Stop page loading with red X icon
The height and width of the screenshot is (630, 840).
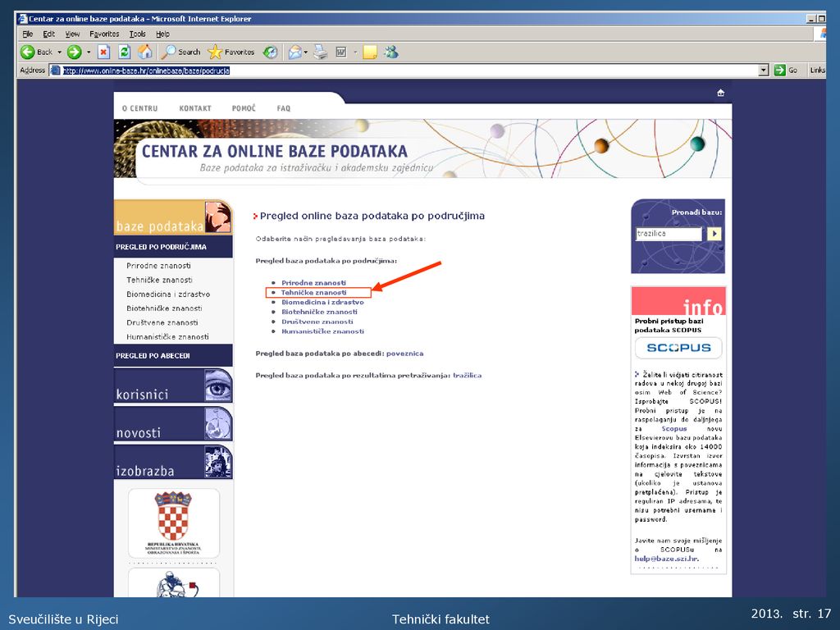[104, 52]
